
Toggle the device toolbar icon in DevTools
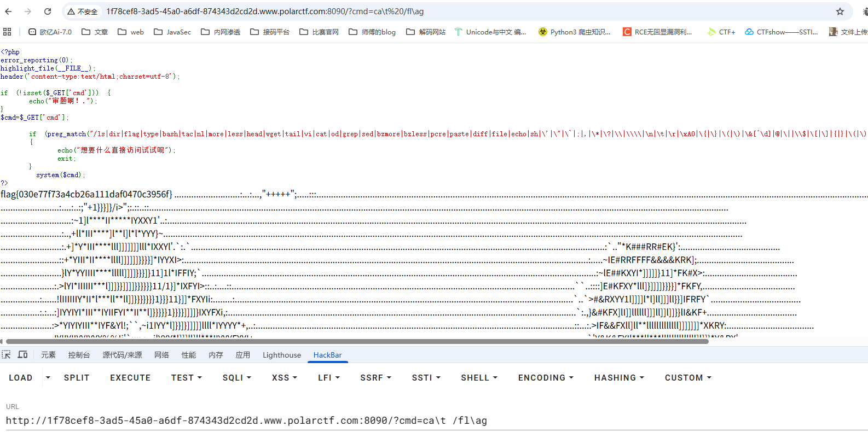[22, 355]
